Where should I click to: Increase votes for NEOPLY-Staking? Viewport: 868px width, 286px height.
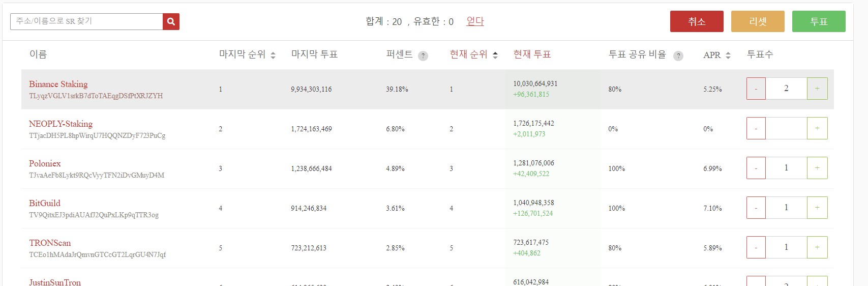(817, 128)
